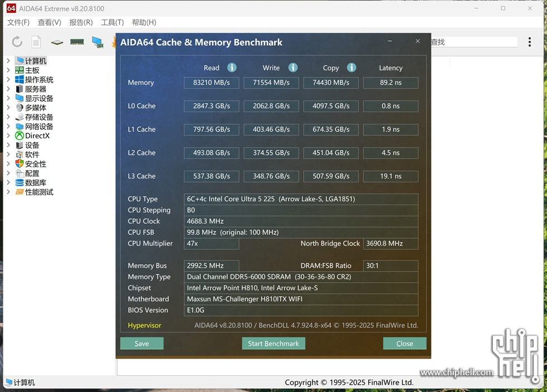The height and width of the screenshot is (392, 547).
Task: Expand the DirectX tree node
Action: (x=8, y=136)
